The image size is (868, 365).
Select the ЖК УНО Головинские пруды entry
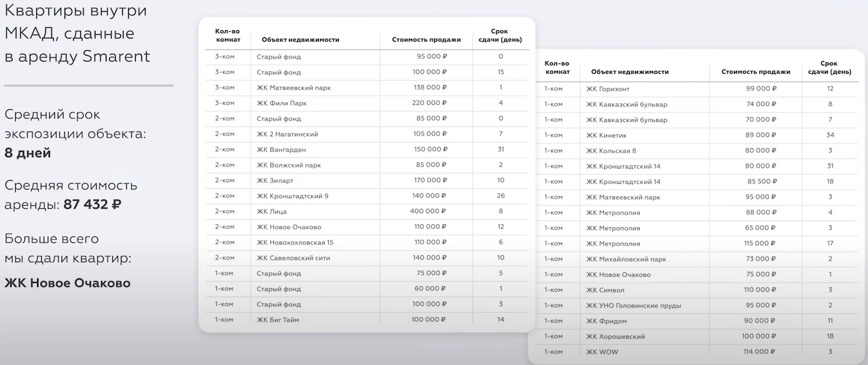(x=633, y=306)
